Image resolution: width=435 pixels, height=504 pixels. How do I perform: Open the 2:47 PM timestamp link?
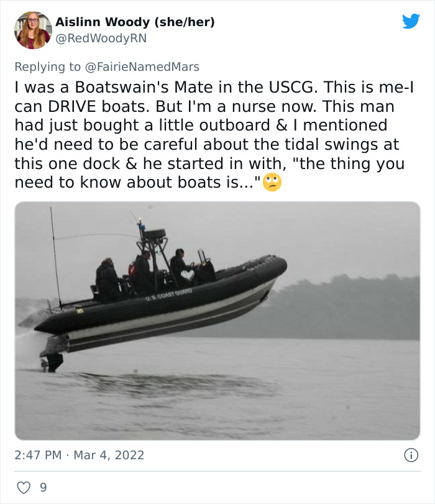click(x=38, y=455)
